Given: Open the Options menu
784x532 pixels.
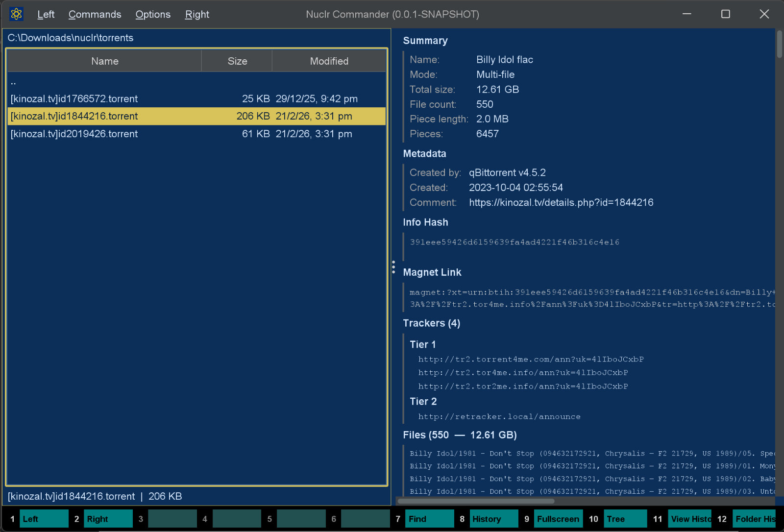Looking at the screenshot, I should (x=153, y=14).
